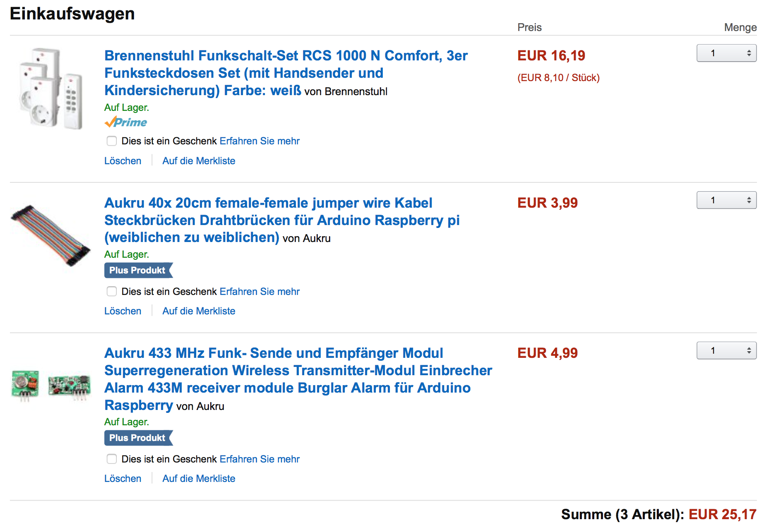Open the Brennenstuhl socket set product image

point(51,88)
